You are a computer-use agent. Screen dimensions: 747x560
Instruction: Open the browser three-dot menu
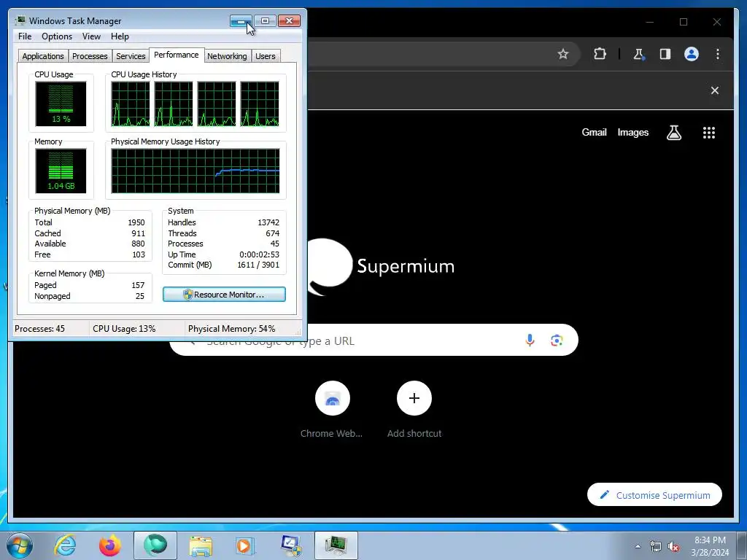[718, 54]
